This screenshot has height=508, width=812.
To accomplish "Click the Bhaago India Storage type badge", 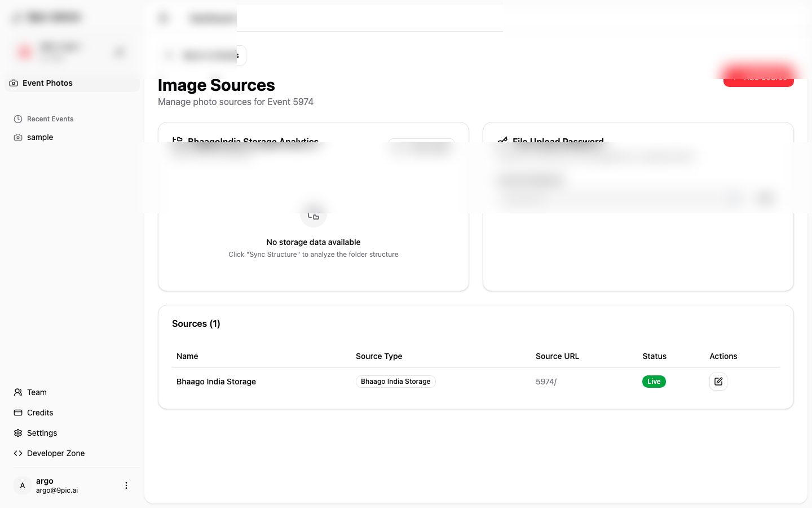I will tap(395, 382).
